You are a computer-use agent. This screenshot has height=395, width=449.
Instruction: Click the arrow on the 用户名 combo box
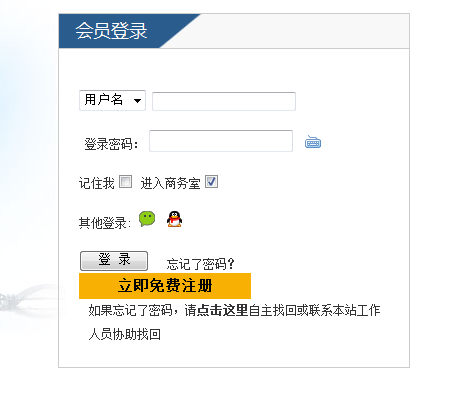point(137,100)
